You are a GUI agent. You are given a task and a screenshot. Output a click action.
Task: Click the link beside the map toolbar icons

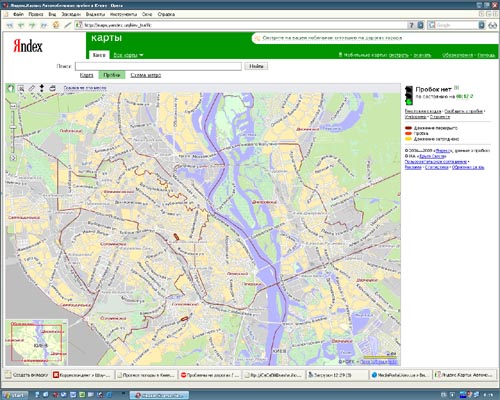point(85,88)
